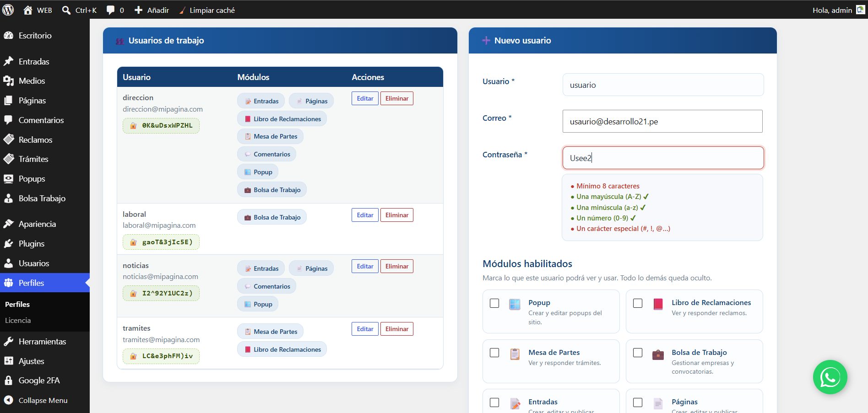Image resolution: width=868 pixels, height=413 pixels.
Task: Click the Mesa de Partes clipboard icon
Action: [515, 354]
